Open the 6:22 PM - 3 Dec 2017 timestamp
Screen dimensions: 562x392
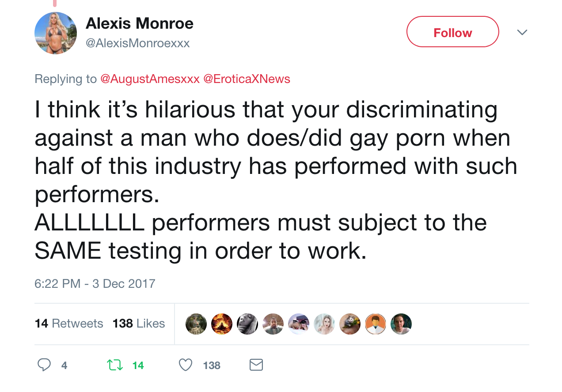click(95, 283)
